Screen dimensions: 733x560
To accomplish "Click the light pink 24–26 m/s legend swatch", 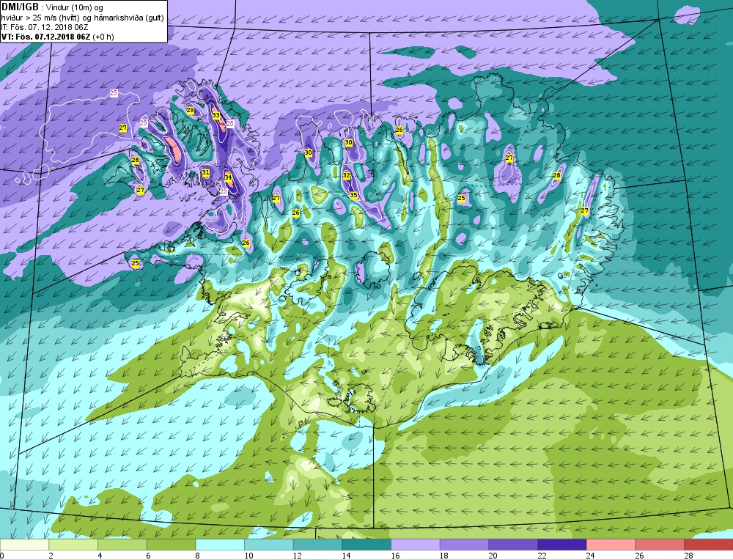I will 611,545.
